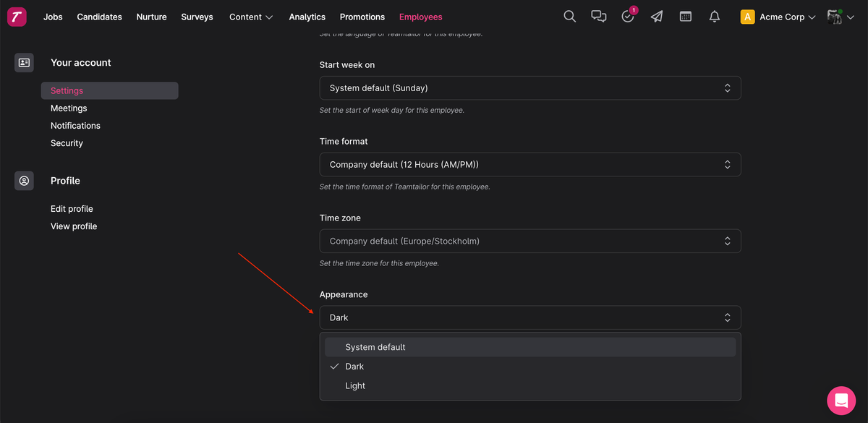The image size is (868, 423).
Task: Open the notifications bell icon
Action: click(x=715, y=17)
